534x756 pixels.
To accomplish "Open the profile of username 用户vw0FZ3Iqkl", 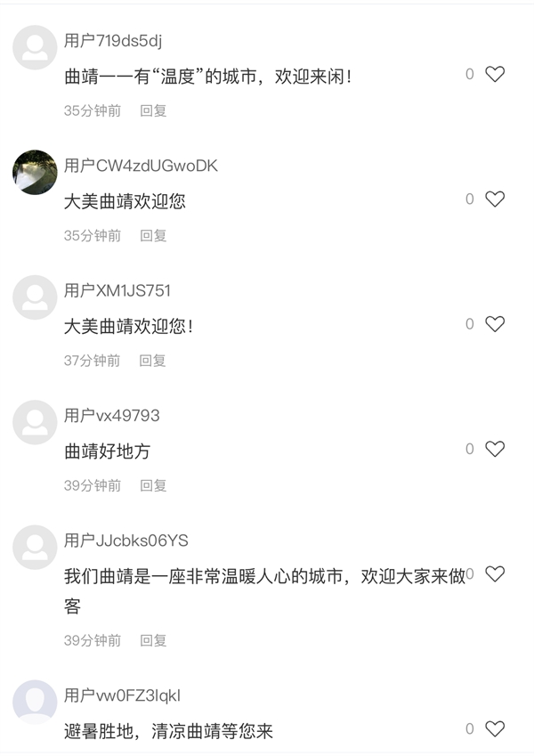I will 123,695.
